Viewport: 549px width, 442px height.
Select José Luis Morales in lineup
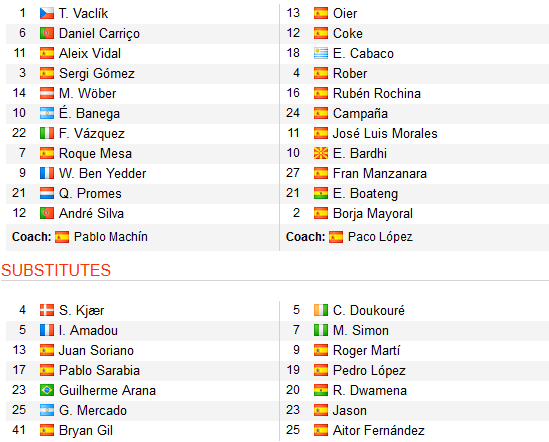coord(385,133)
